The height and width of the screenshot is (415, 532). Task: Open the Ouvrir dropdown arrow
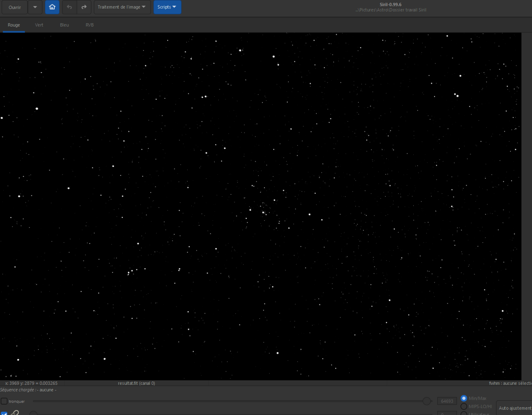(35, 7)
